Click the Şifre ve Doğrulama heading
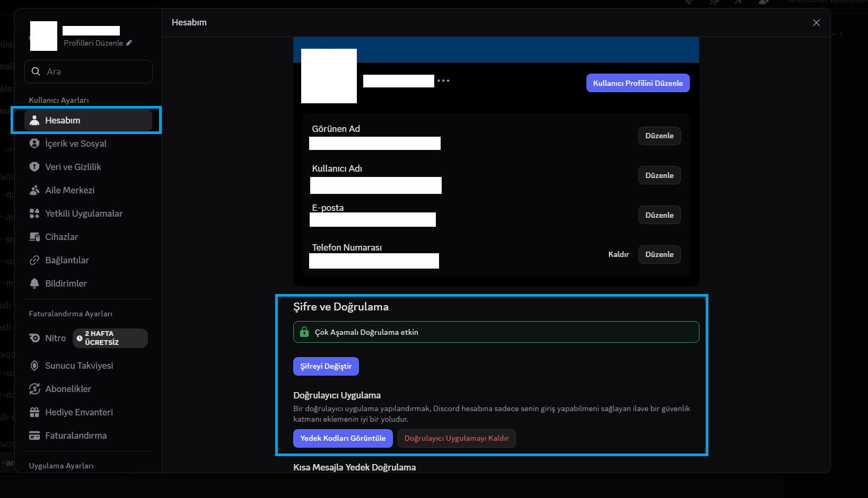This screenshot has height=498, width=868. coord(341,307)
